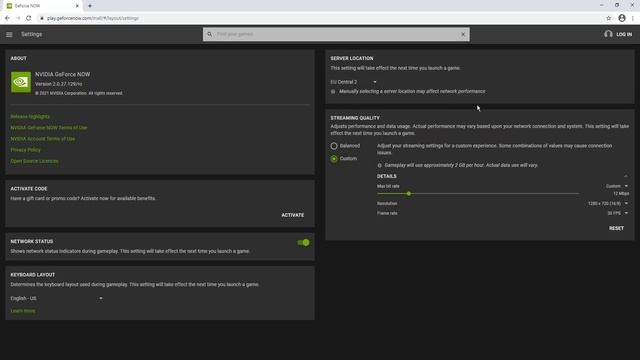Click the NVIDIA GeForce NOW logo
640x360 pixels.
coord(21,82)
